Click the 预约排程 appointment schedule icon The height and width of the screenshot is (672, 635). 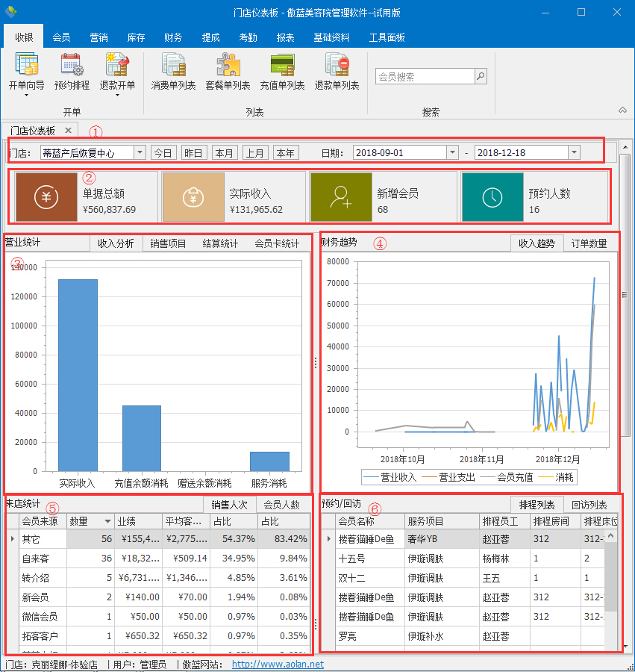pyautogui.click(x=72, y=66)
